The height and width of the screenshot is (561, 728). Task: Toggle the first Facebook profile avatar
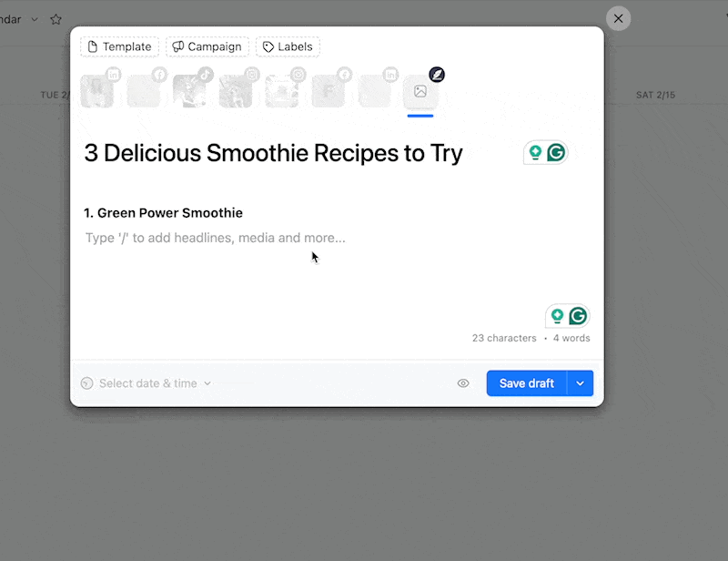pos(144,91)
